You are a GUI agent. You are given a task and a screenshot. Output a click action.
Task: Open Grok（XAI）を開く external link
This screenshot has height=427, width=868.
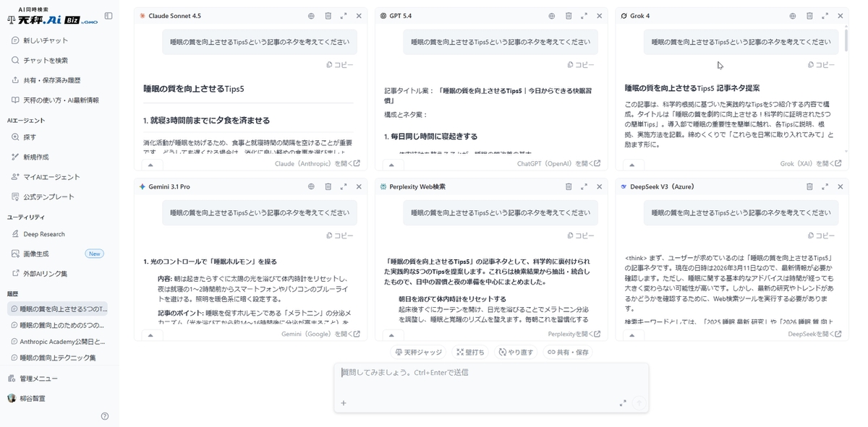[x=811, y=164]
